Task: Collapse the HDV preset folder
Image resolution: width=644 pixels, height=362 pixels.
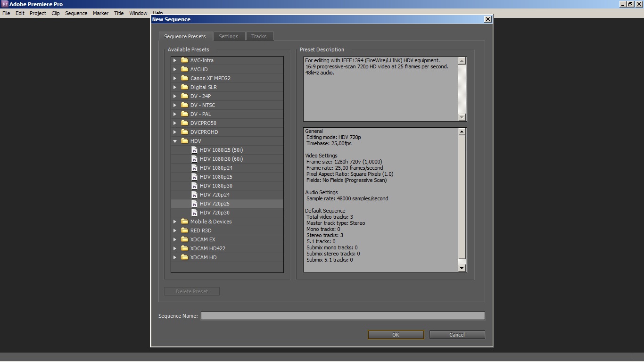Action: pyautogui.click(x=175, y=141)
